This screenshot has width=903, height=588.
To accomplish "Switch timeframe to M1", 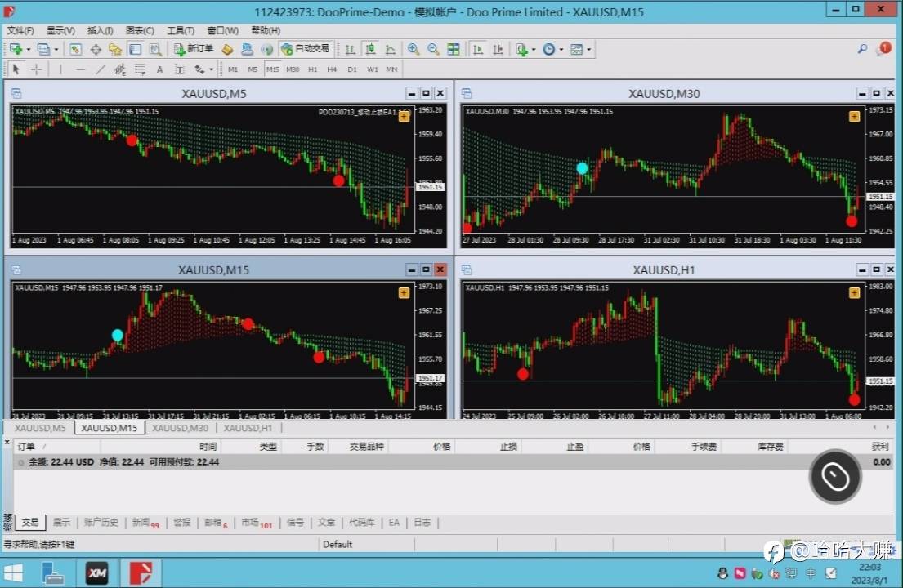I will [x=233, y=69].
